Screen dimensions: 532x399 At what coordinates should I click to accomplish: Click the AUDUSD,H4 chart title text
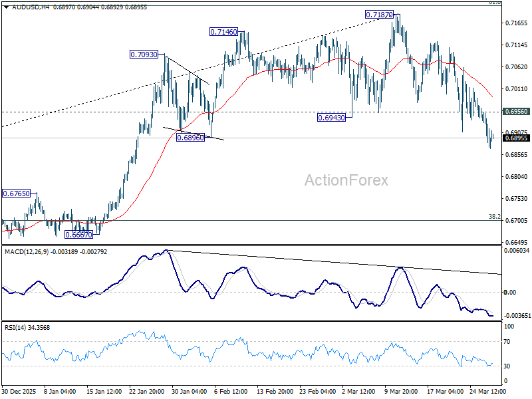coord(30,7)
